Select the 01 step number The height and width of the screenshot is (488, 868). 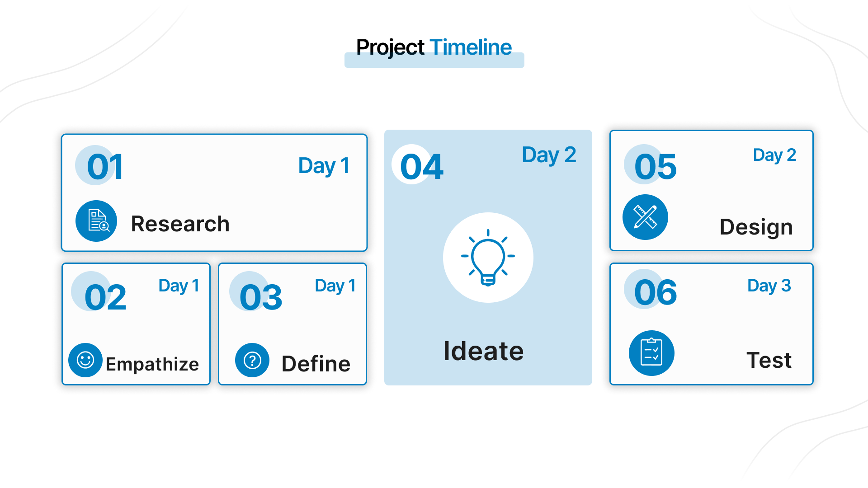point(105,167)
